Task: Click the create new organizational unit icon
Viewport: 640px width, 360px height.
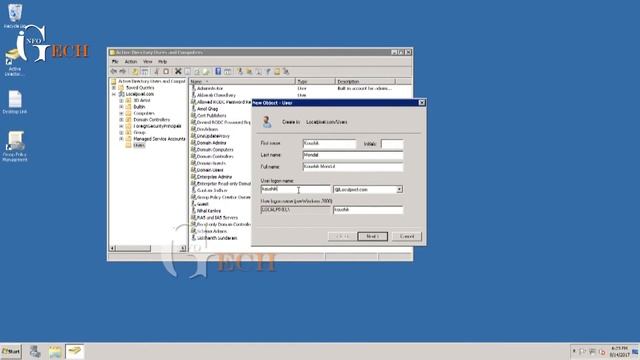Action: [x=258, y=71]
